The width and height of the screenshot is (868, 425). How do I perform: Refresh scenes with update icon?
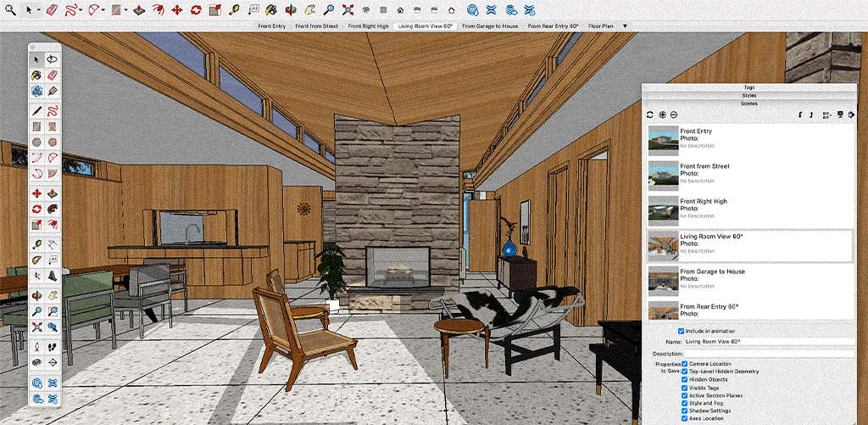[x=650, y=115]
